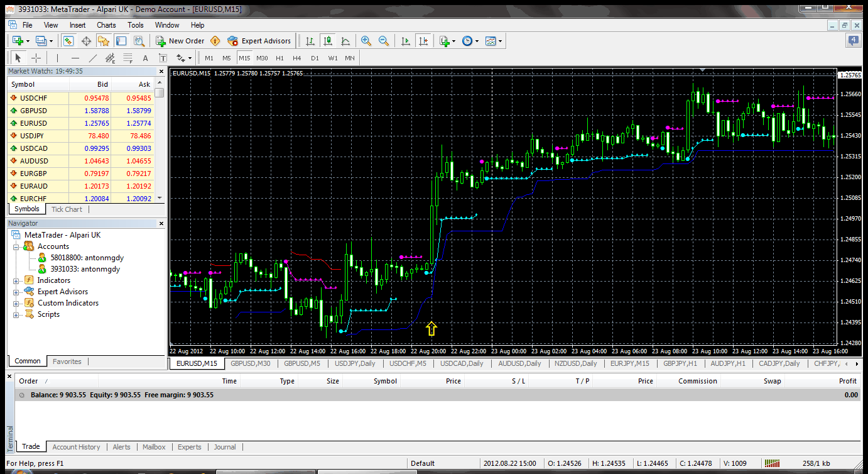Switch timeframe to H1
Image resolution: width=868 pixels, height=474 pixels.
(x=279, y=58)
